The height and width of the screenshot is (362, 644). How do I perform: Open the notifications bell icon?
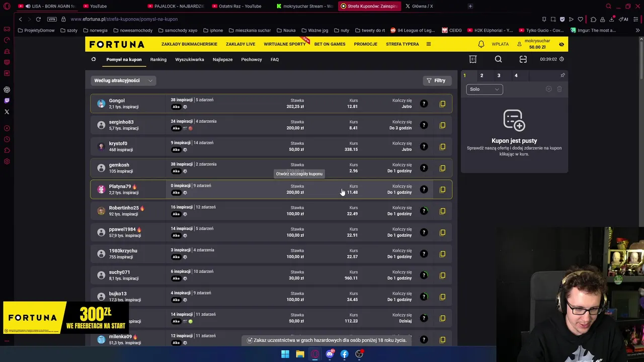(x=481, y=44)
